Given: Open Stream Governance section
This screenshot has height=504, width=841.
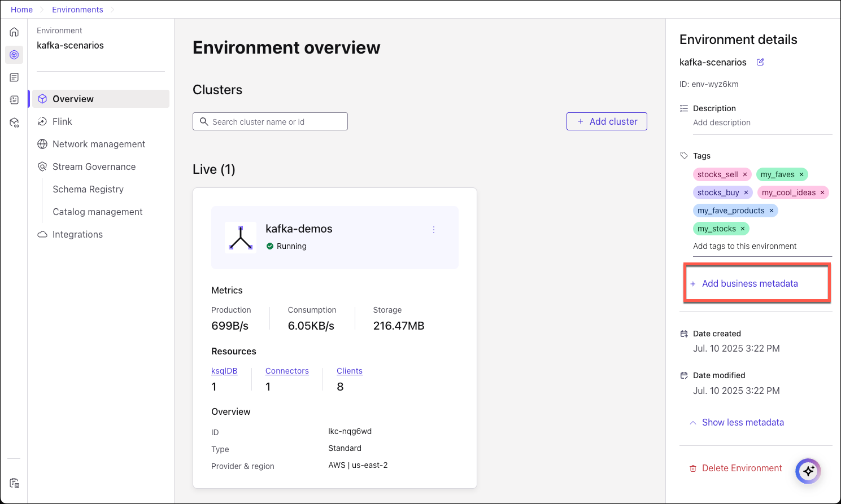Looking at the screenshot, I should point(94,166).
